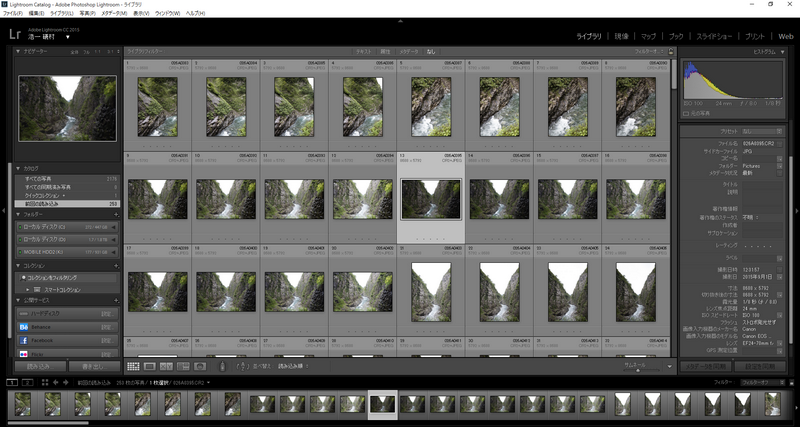Toggle the Text (テキスト) library filter
The width and height of the screenshot is (800, 427).
coord(364,52)
